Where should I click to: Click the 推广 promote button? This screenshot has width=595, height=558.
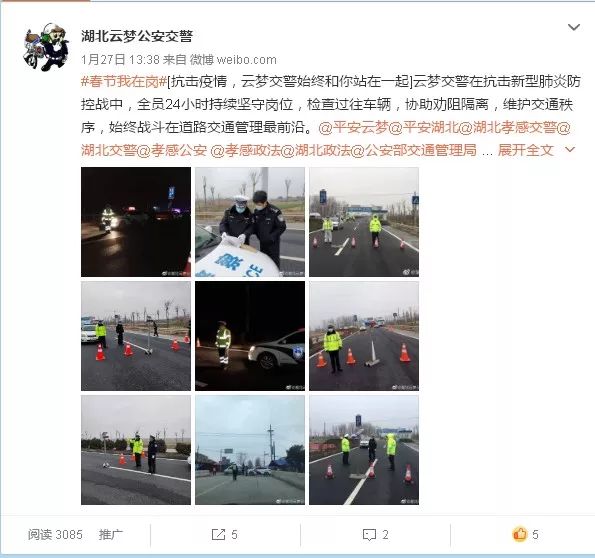pyautogui.click(x=110, y=534)
